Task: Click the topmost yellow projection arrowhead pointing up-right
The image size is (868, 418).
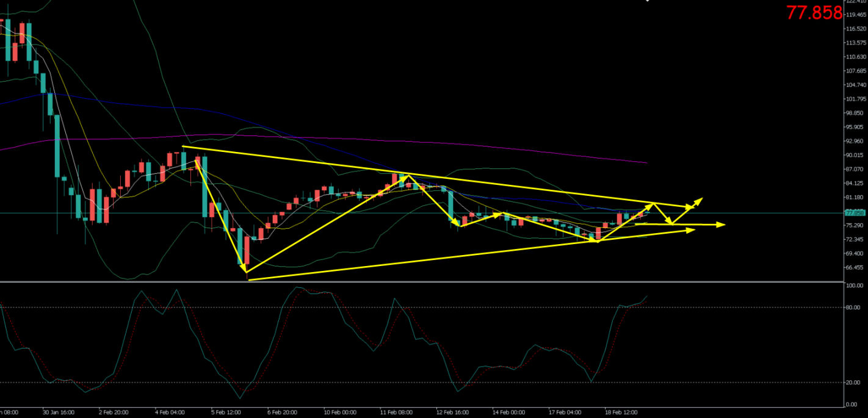Action: click(x=698, y=200)
